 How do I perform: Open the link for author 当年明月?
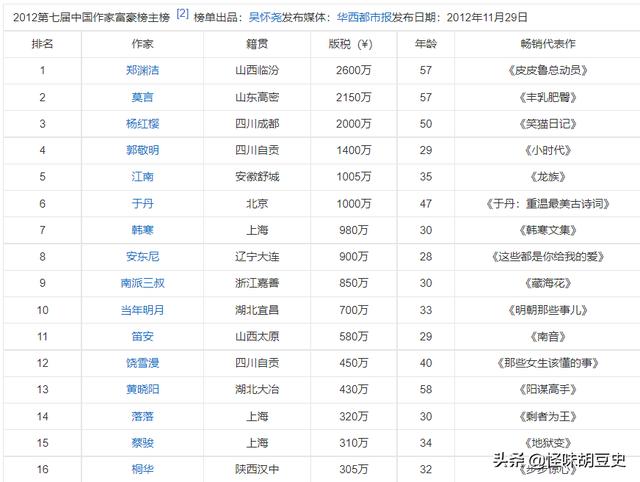(x=142, y=310)
